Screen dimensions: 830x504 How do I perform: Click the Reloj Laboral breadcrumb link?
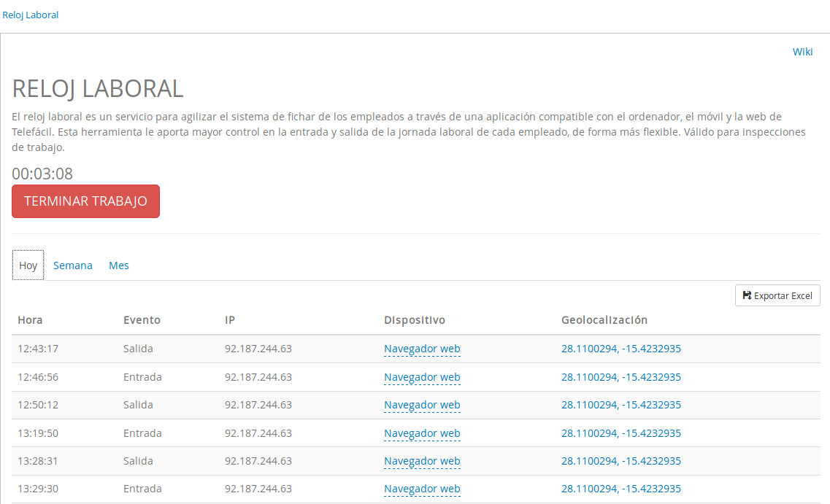pyautogui.click(x=31, y=15)
